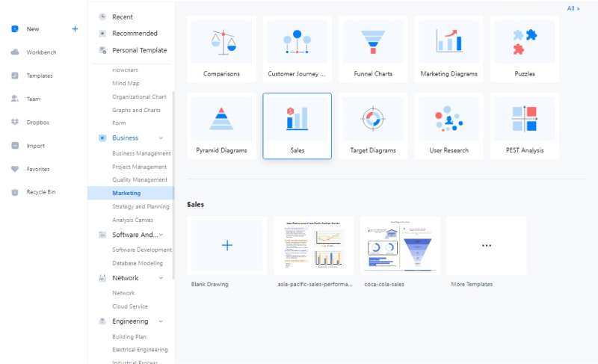Image resolution: width=598 pixels, height=364 pixels.
Task: Collapse the Software And category chevron
Action: pyautogui.click(x=161, y=235)
